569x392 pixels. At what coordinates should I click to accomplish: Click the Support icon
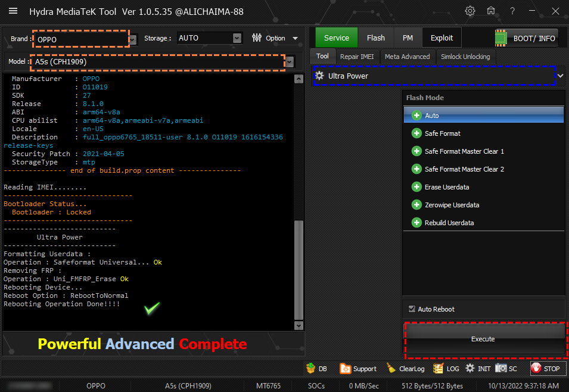(x=345, y=368)
